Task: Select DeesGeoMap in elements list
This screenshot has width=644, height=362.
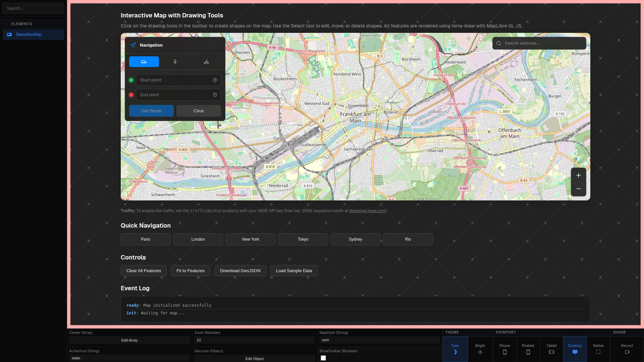Action: pos(29,35)
